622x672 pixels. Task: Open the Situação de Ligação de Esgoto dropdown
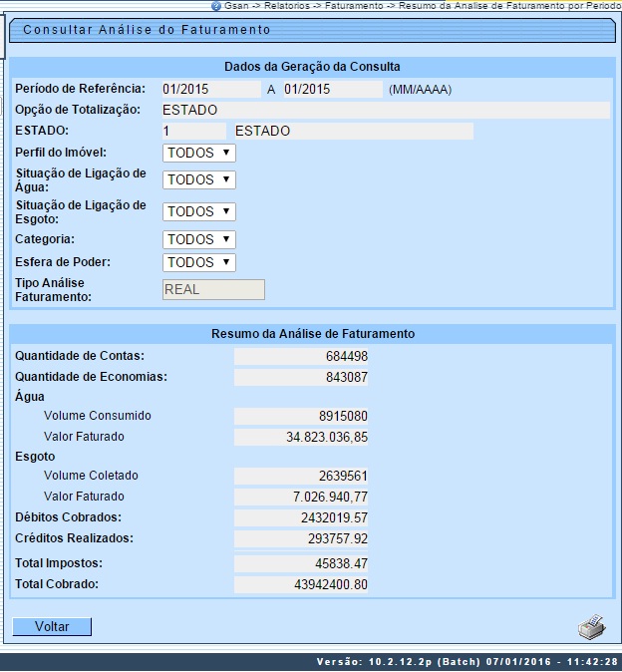click(199, 211)
